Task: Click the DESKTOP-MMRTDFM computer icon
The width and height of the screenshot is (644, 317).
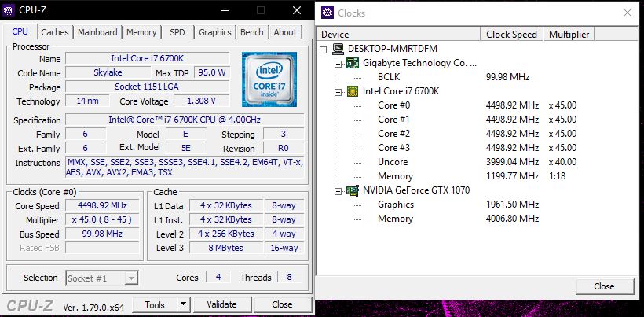Action: 338,49
